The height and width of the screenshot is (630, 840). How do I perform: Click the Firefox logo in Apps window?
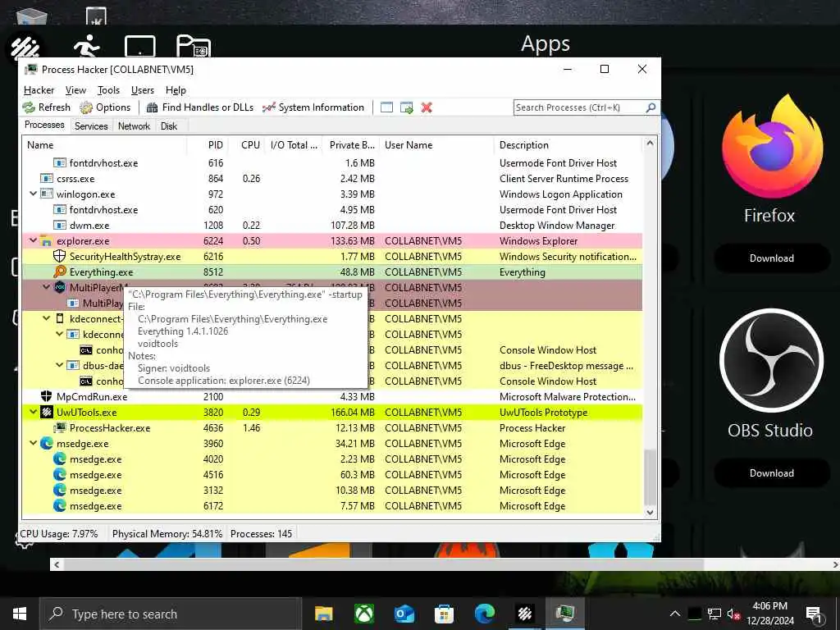pos(771,147)
